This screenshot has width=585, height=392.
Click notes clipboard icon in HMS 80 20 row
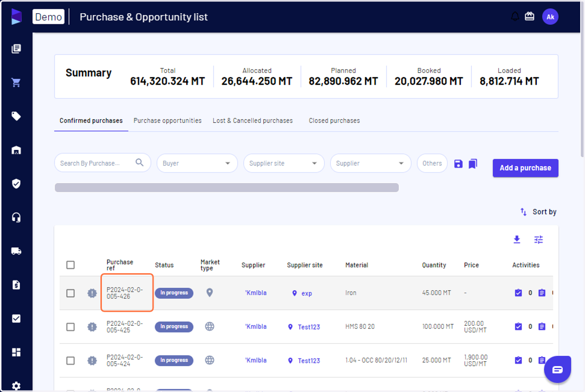point(542,326)
